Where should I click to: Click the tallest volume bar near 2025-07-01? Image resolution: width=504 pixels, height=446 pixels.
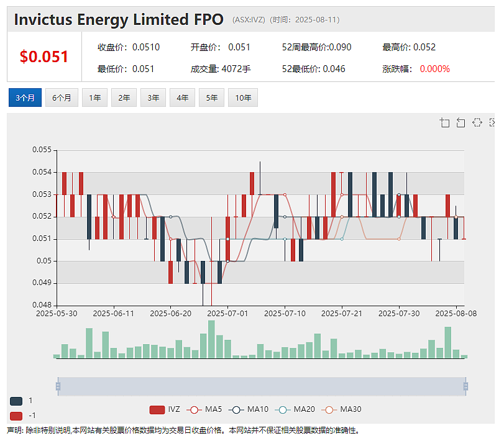(211, 339)
